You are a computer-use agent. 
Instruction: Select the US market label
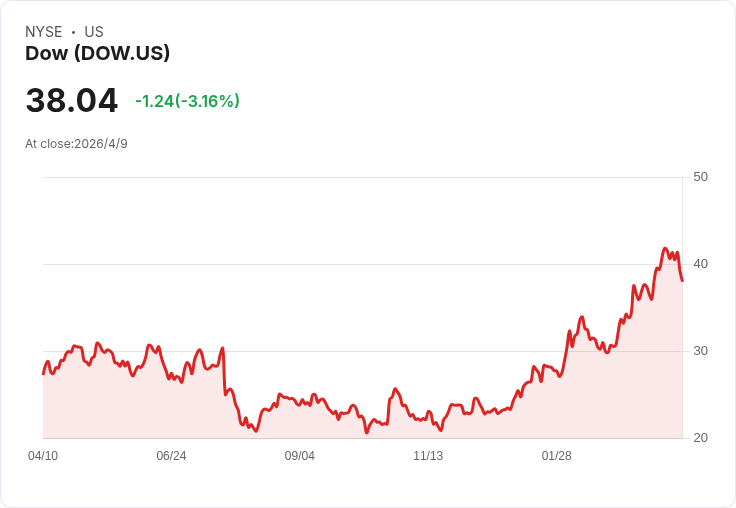point(94,32)
